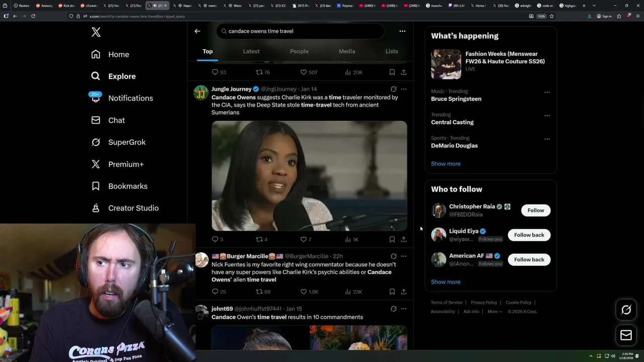Open the floating messages envelope button
The image size is (644, 362).
(x=626, y=335)
